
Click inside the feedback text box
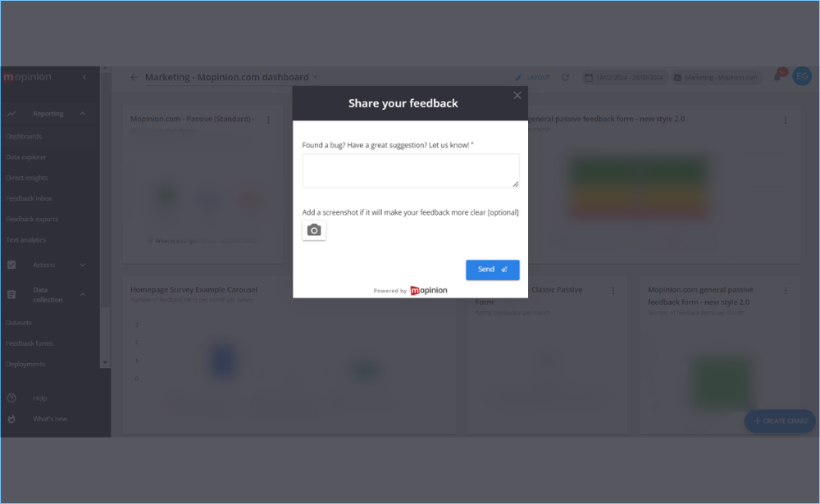pyautogui.click(x=410, y=170)
